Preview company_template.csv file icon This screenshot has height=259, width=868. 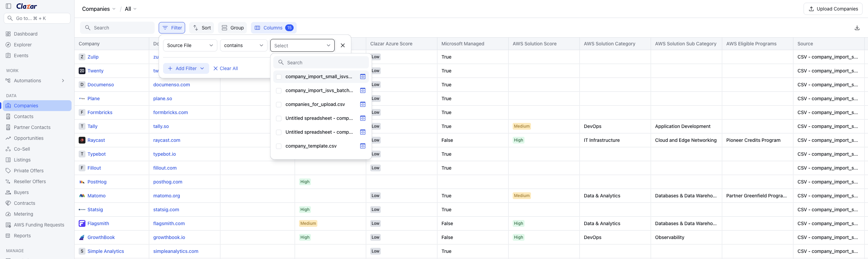(x=363, y=146)
